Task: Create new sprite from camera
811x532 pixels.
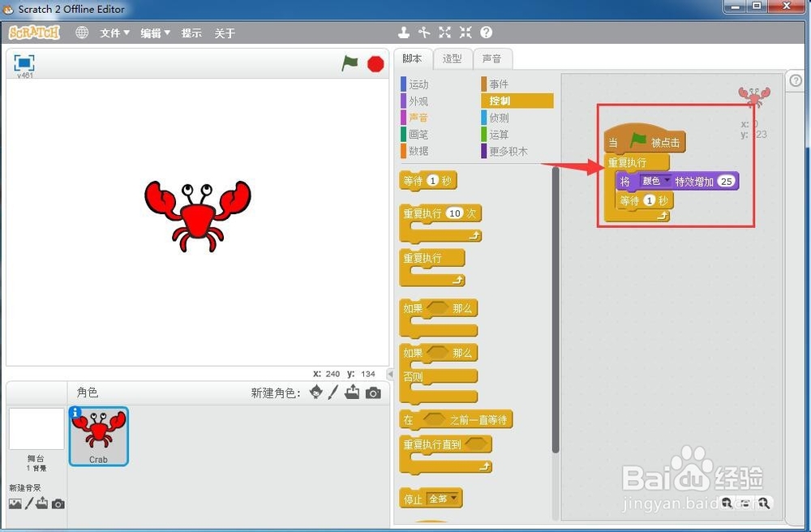Action: [373, 393]
